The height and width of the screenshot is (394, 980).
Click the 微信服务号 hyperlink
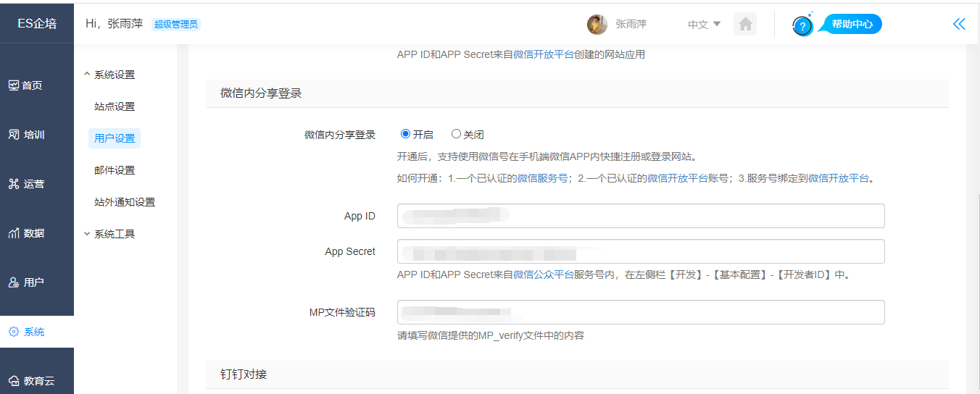point(541,178)
